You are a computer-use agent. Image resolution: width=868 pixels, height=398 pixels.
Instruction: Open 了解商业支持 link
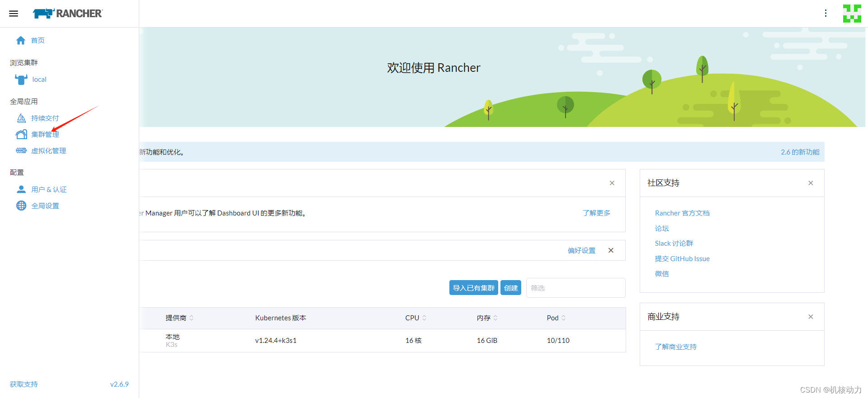(676, 347)
